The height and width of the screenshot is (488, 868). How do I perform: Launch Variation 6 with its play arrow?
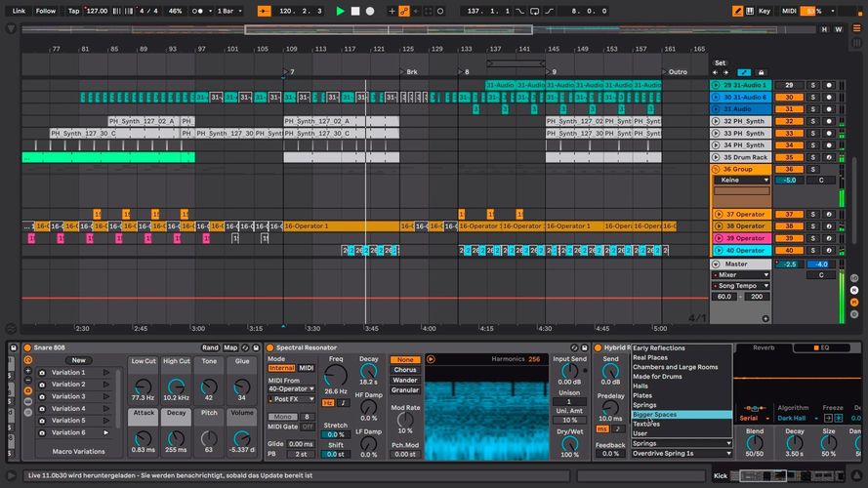point(105,432)
